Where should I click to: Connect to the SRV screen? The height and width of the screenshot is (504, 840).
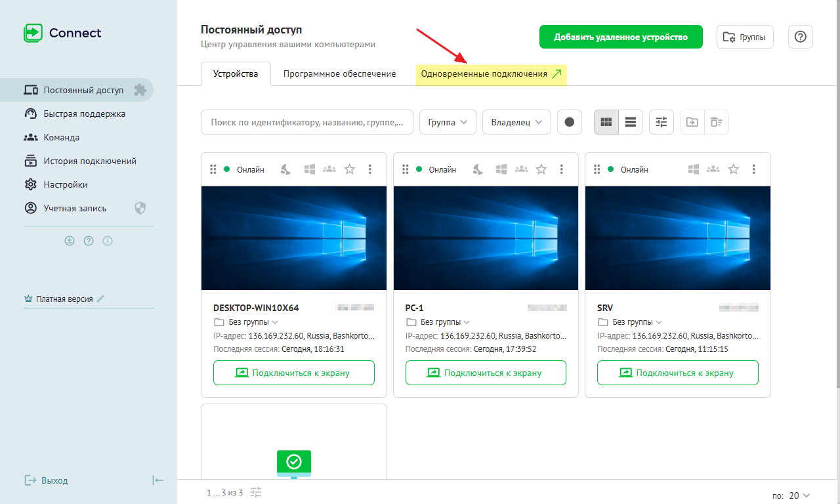pos(677,373)
